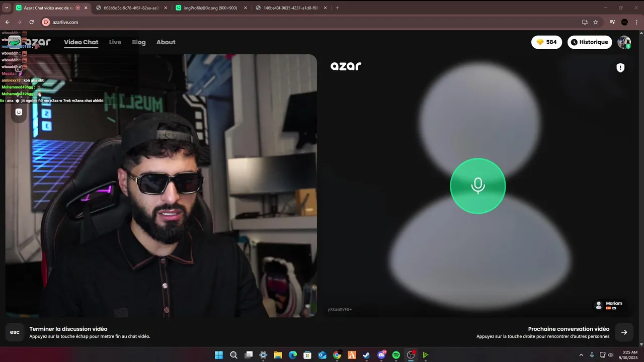Open Microsoft Store from the taskbar
Image resolution: width=644 pixels, height=362 pixels.
coord(307,355)
